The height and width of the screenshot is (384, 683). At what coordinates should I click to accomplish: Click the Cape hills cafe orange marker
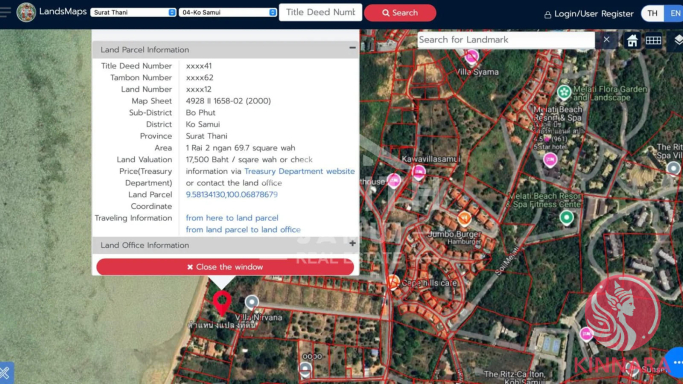point(393,282)
